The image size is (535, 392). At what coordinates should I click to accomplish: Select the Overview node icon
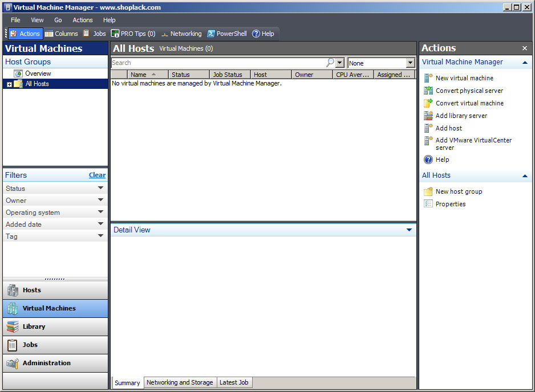click(x=18, y=73)
